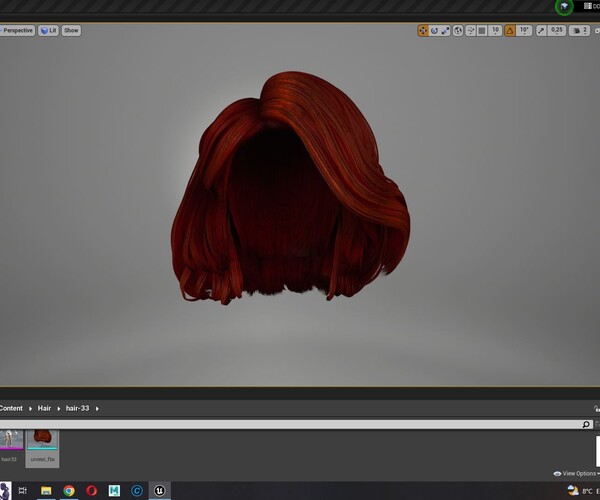Click the hair-33 breadcrumb folder

click(77, 408)
